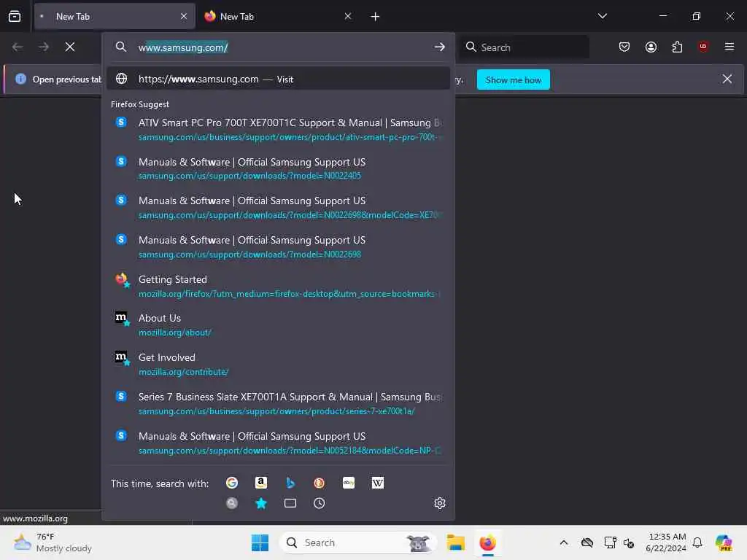Image resolution: width=747 pixels, height=560 pixels.
Task: Search this time with Wikipedia
Action: [x=378, y=483]
